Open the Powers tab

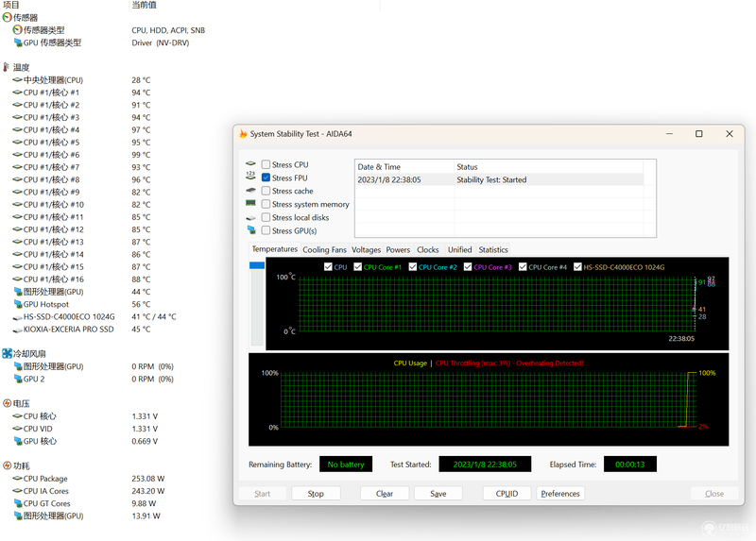tap(398, 249)
